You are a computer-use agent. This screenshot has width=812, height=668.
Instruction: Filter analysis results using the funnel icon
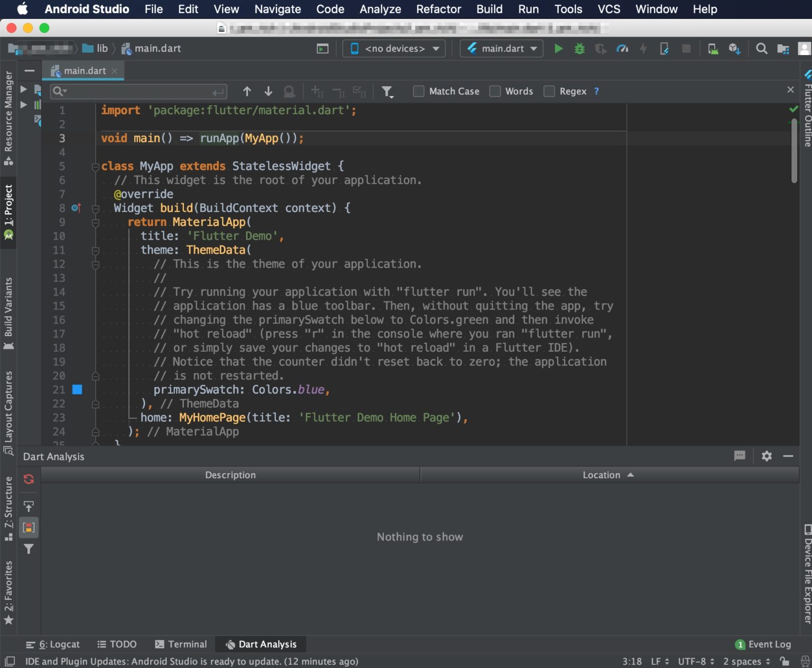28,550
